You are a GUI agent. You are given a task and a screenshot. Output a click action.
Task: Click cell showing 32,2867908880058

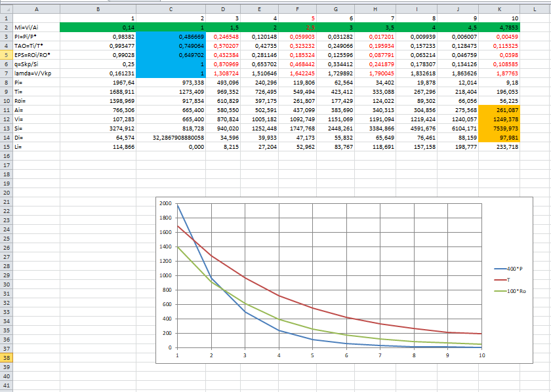click(x=171, y=138)
